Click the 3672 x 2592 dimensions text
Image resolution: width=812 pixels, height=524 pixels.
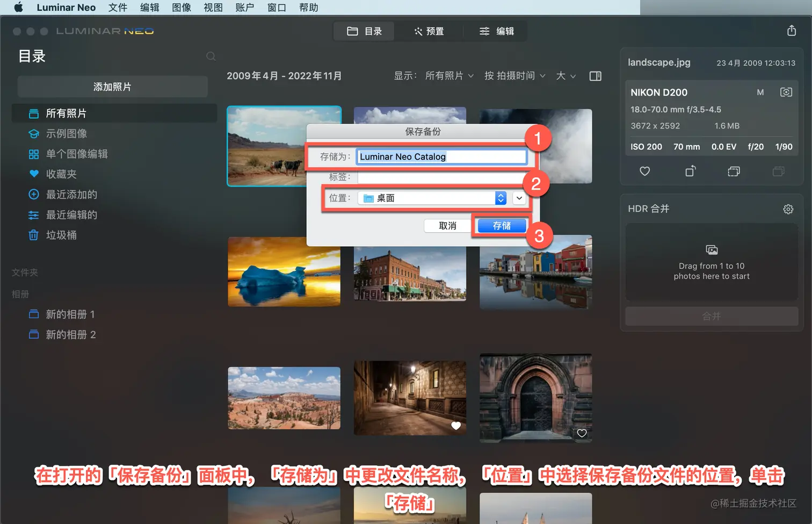pyautogui.click(x=655, y=126)
